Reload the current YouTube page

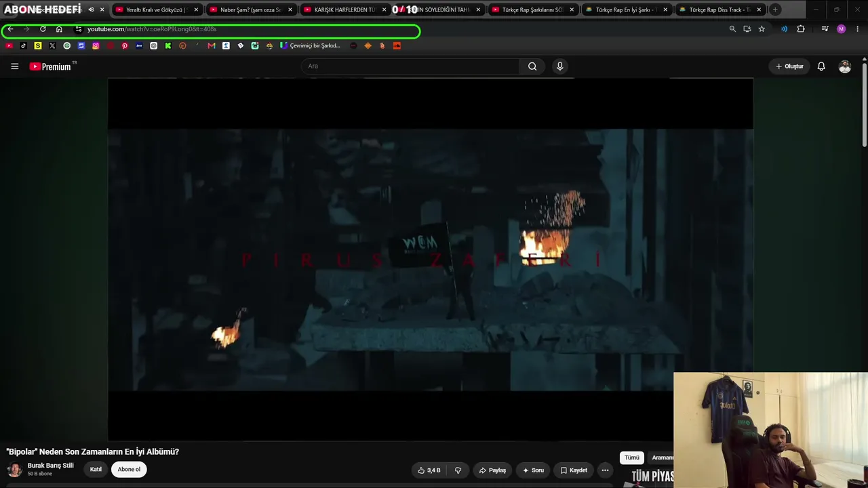click(x=43, y=29)
